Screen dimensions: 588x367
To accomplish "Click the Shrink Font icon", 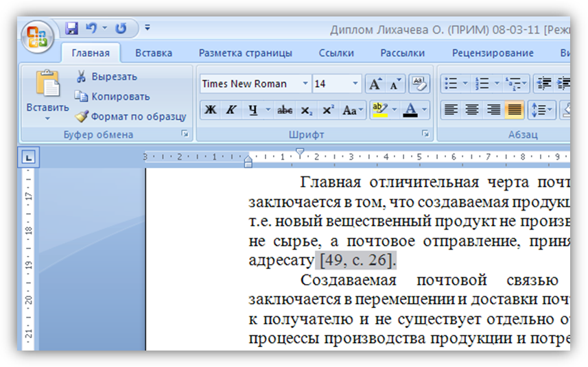I will pos(395,84).
